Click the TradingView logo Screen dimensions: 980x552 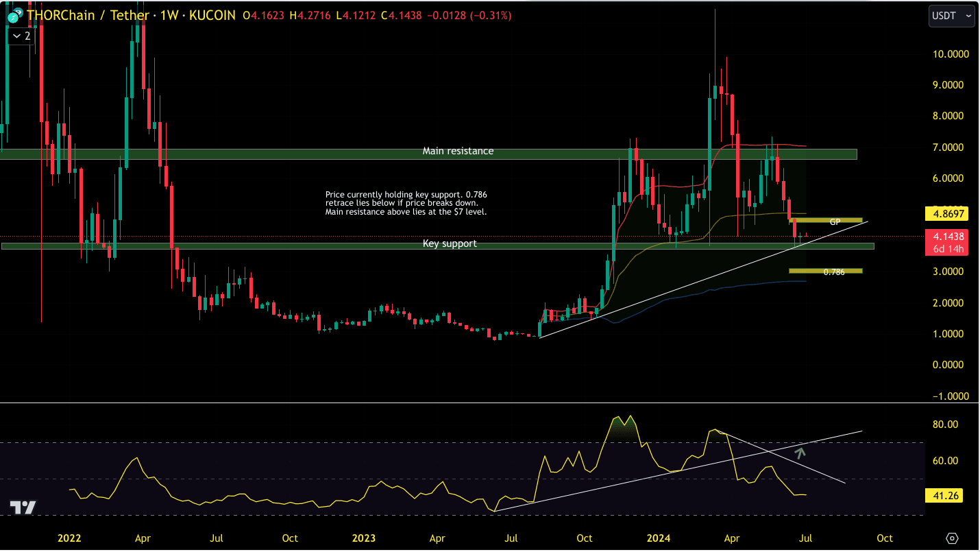click(x=23, y=507)
